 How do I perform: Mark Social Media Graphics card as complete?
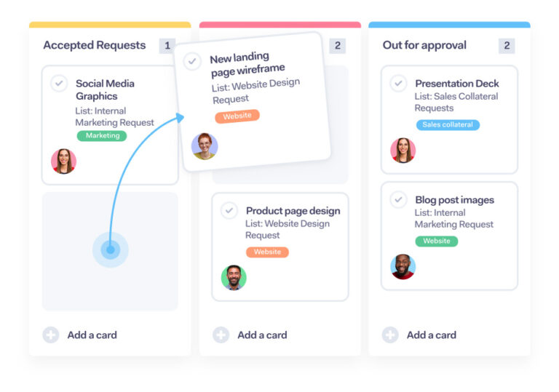click(59, 84)
